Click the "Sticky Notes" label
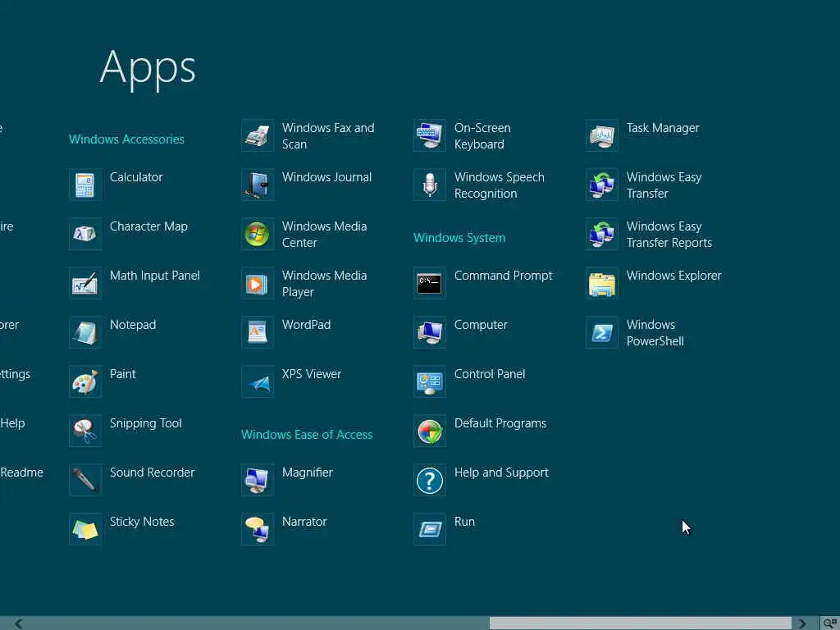Image resolution: width=840 pixels, height=630 pixels. 142,523
